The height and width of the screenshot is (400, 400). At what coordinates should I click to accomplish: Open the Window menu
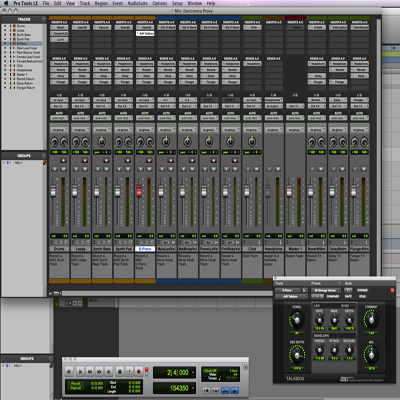point(195,3)
